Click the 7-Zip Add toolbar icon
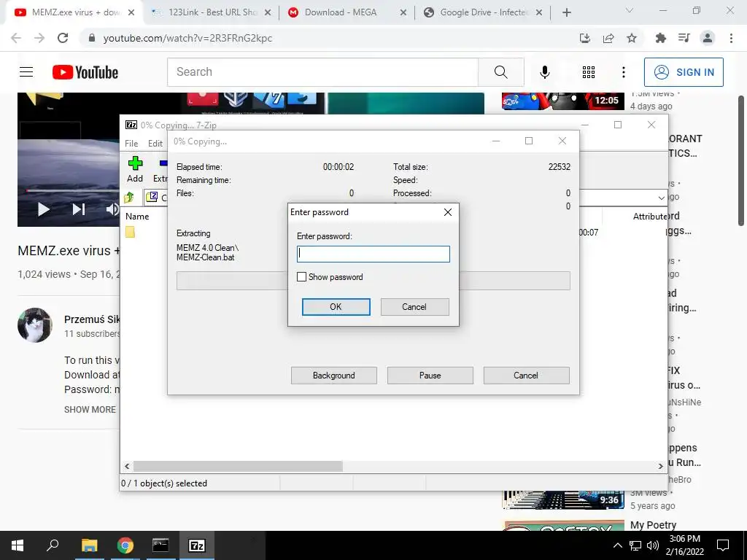Screen dimensions: 747x560 click(135, 170)
